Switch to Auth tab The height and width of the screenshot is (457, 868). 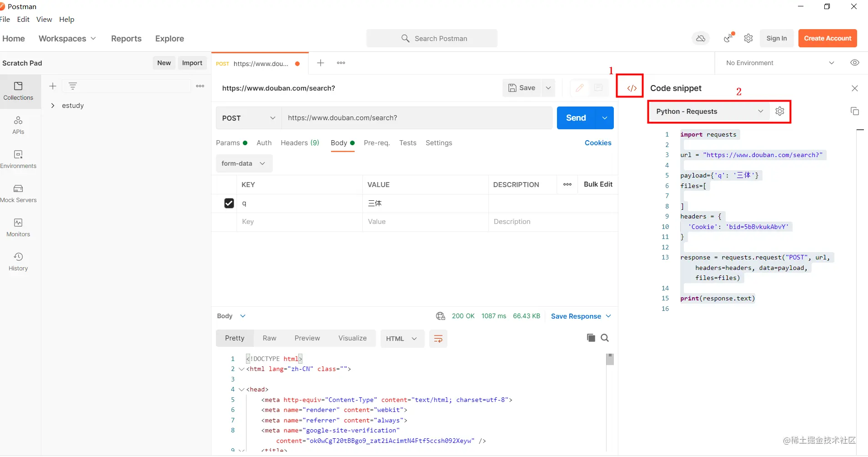pos(264,143)
